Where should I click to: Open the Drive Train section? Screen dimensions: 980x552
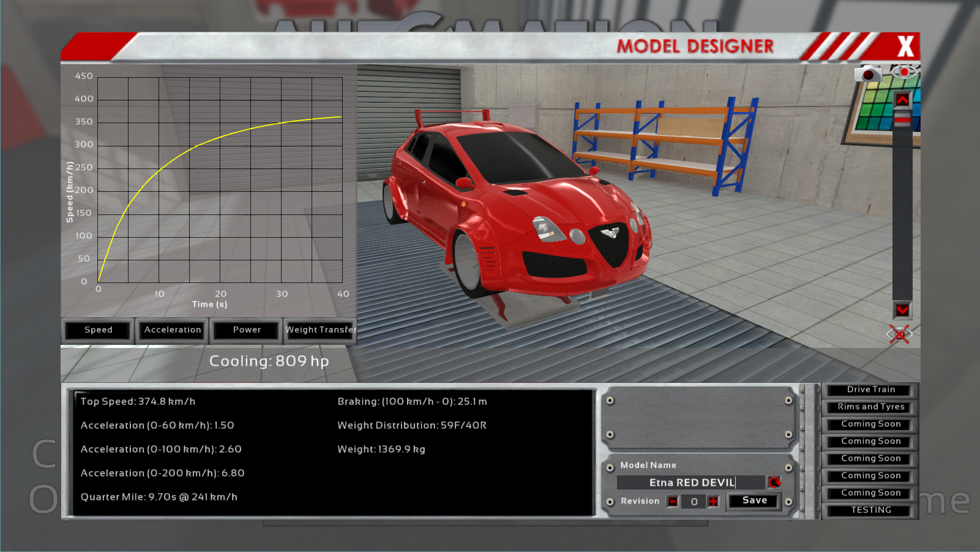[x=870, y=390]
